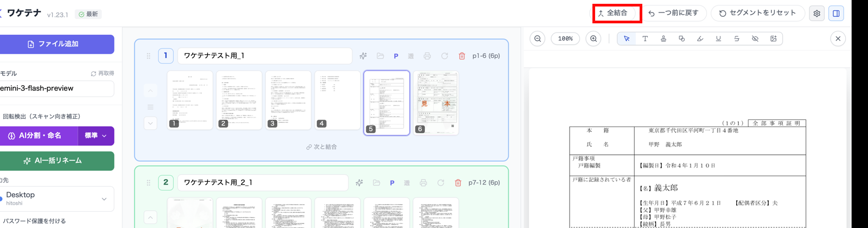The width and height of the screenshot is (868, 228).
Task: Select the add image tool
Action: coord(774,39)
